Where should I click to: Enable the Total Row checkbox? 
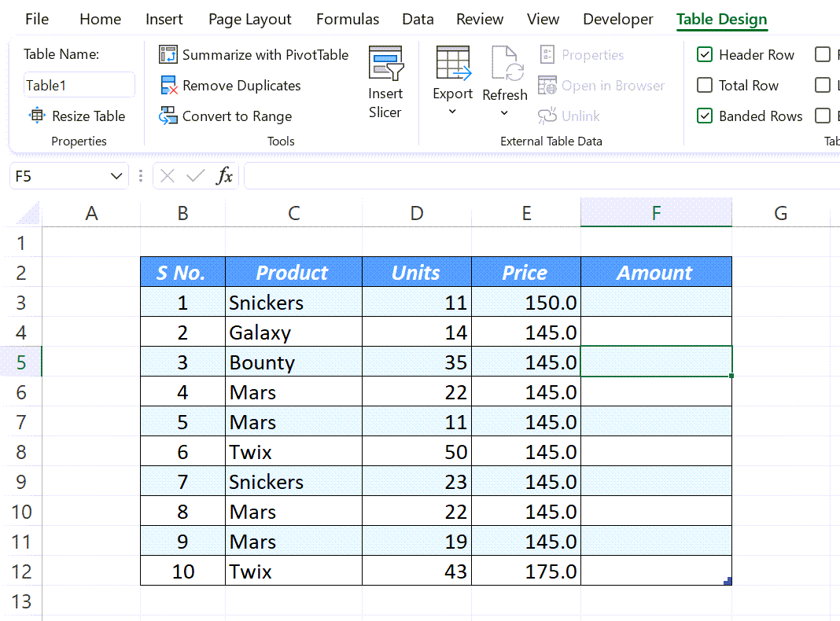coord(704,85)
